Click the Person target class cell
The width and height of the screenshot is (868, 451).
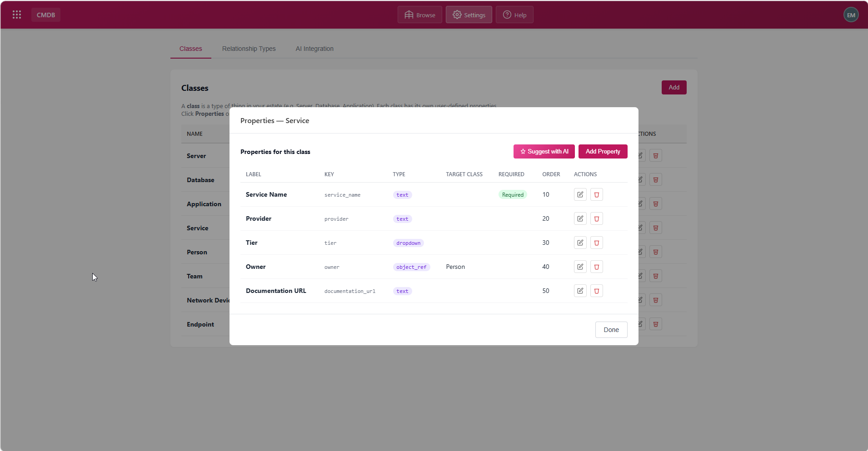coord(455,267)
